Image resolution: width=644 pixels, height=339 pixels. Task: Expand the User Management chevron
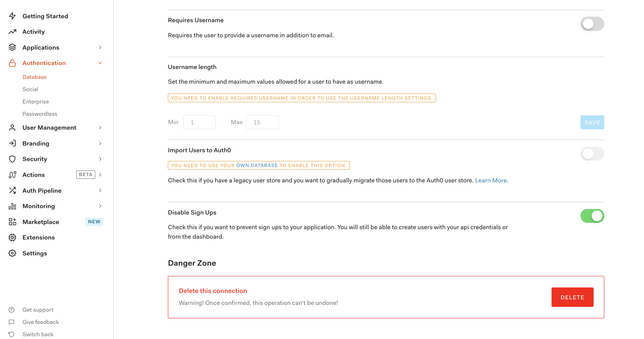tap(100, 128)
